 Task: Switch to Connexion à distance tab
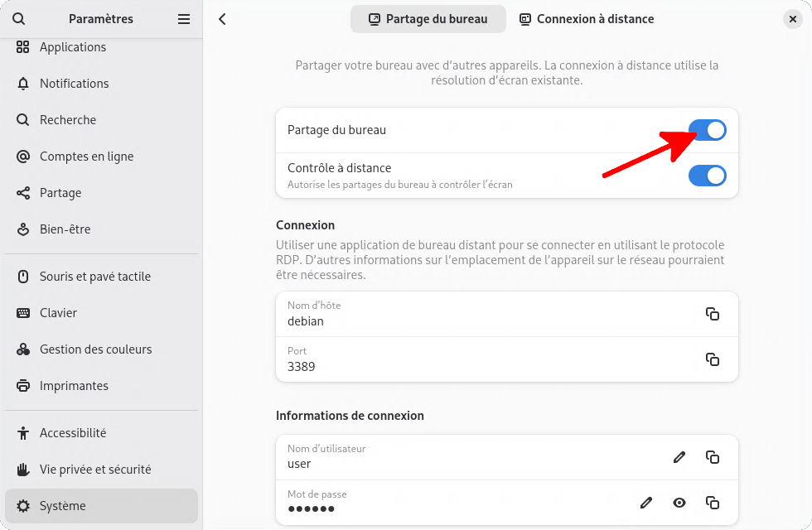[x=587, y=19]
